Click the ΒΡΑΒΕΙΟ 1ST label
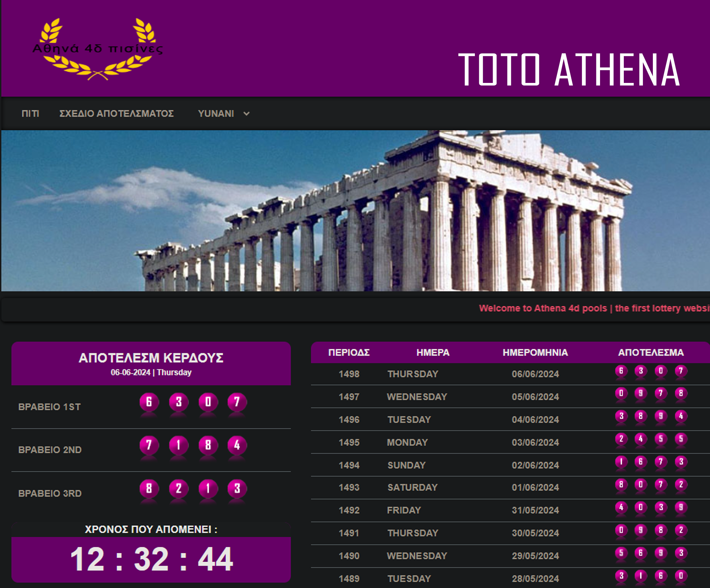This screenshot has width=710, height=588. [x=49, y=407]
